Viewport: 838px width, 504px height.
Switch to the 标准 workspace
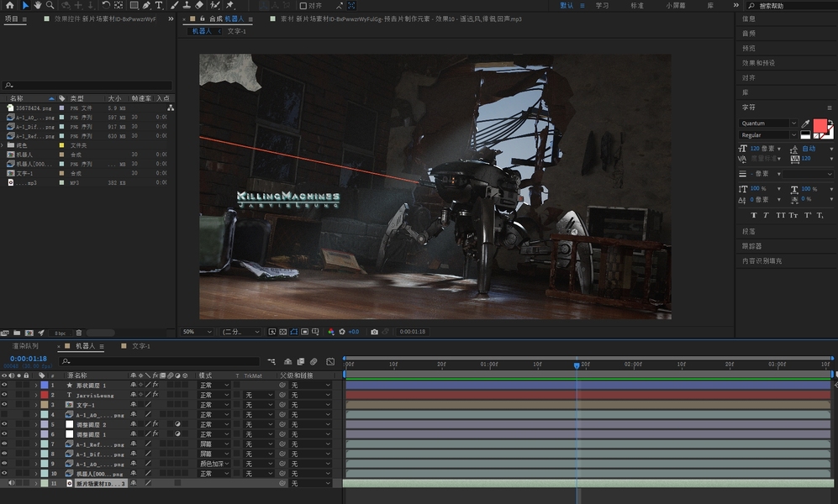[x=637, y=5]
